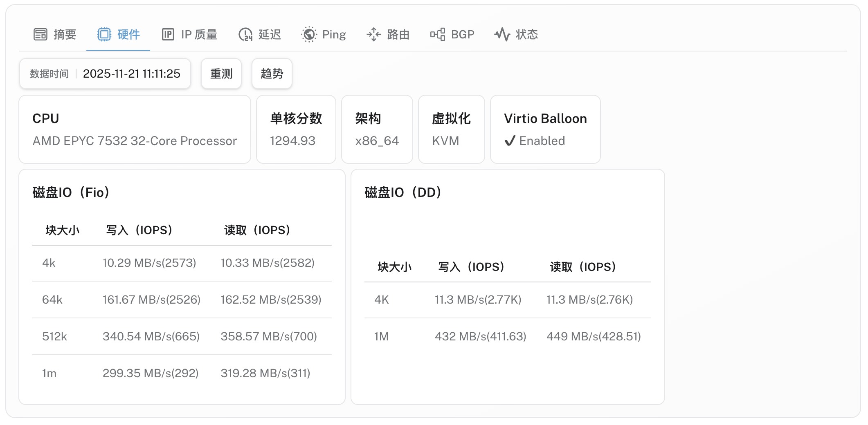
Task: Switch to the 摘要 tab label
Action: click(x=65, y=34)
